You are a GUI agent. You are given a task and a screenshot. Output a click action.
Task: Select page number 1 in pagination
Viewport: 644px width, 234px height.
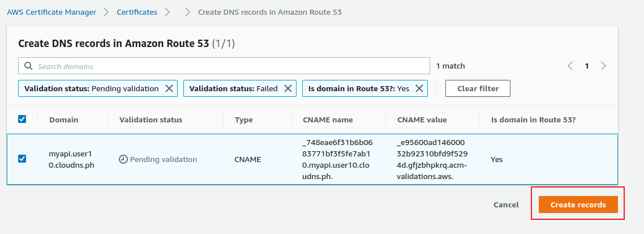tap(587, 66)
